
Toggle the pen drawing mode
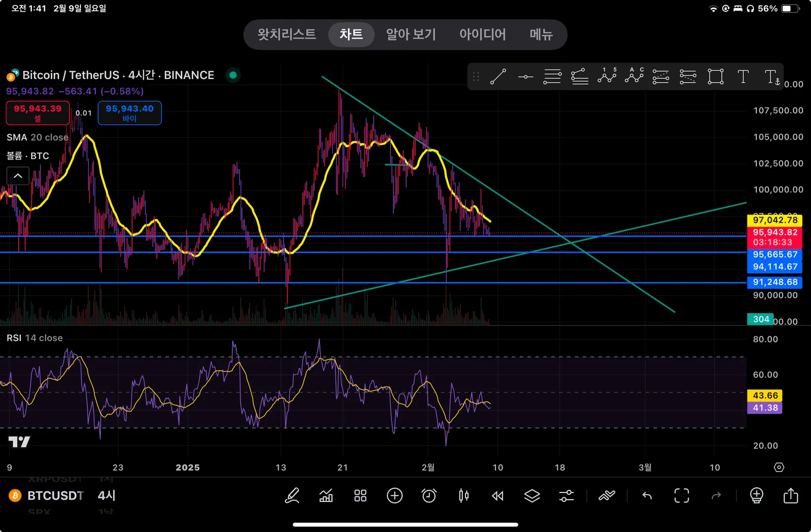292,496
